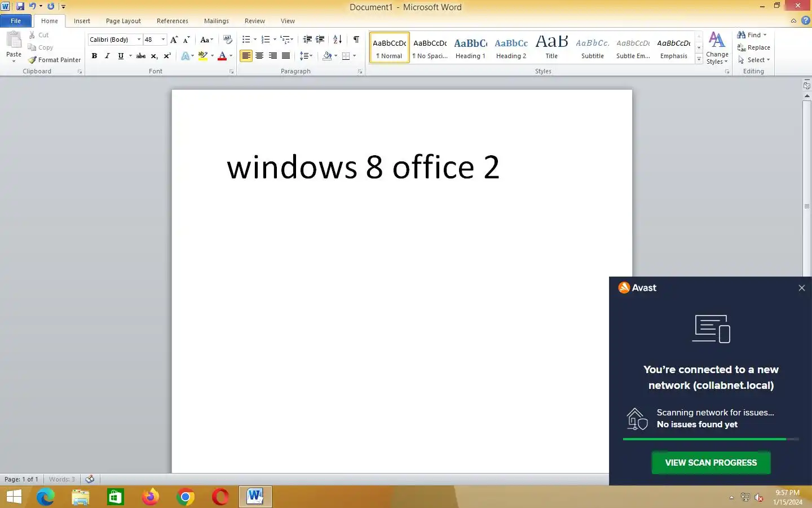
Task: Click Copy in the Clipboard group
Action: (41, 47)
